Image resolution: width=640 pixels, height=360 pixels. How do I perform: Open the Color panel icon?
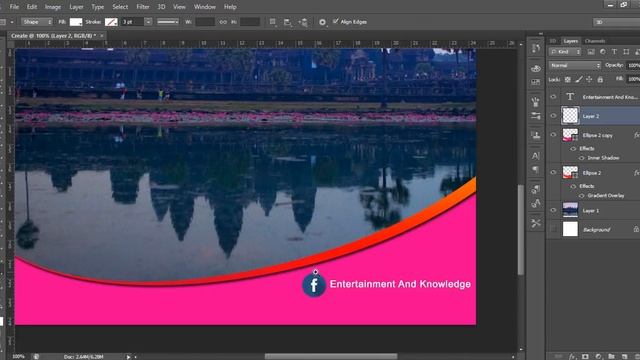[536, 69]
